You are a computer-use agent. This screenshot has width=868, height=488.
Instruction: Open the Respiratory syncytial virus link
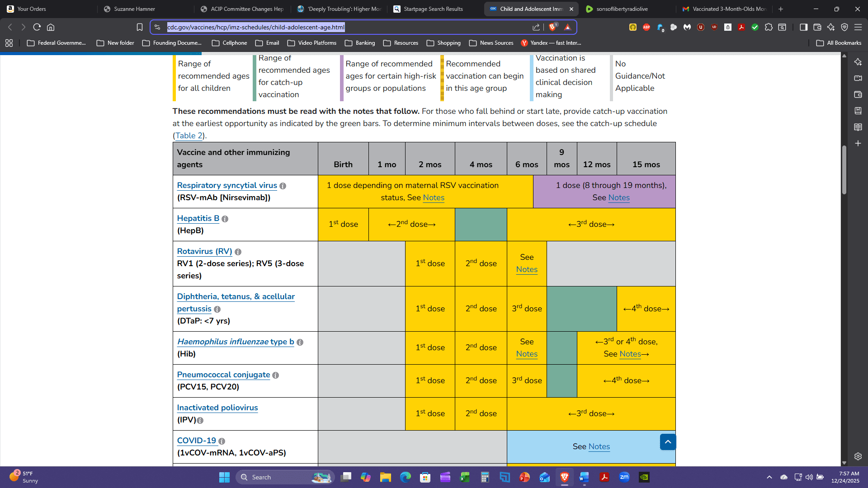click(x=227, y=185)
